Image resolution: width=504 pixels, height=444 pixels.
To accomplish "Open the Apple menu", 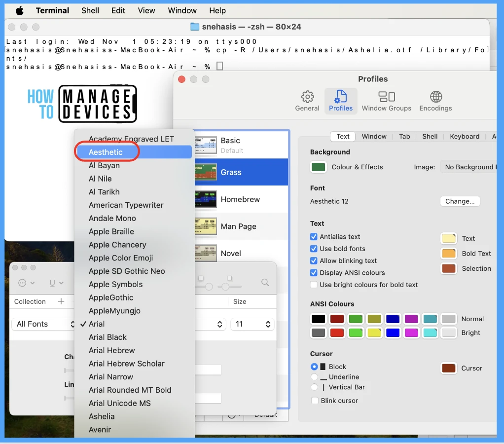I will (20, 11).
